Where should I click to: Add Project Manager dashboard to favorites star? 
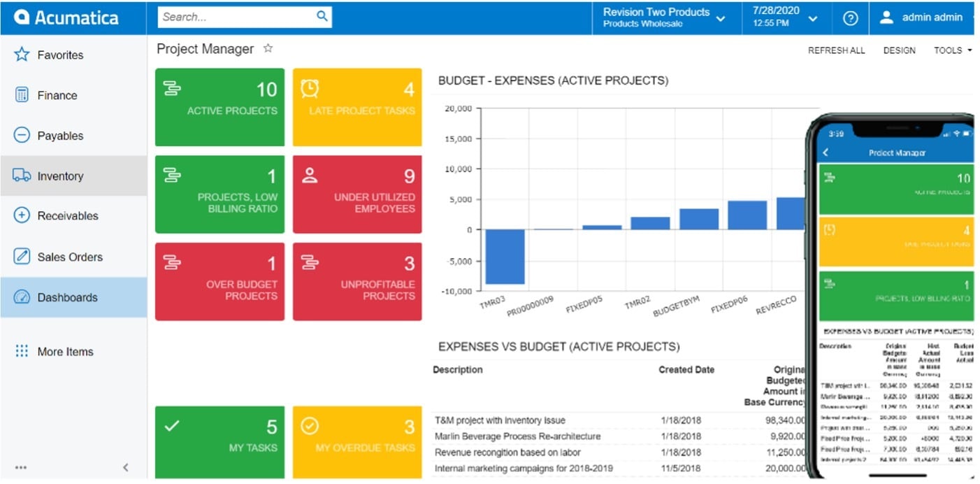point(268,48)
